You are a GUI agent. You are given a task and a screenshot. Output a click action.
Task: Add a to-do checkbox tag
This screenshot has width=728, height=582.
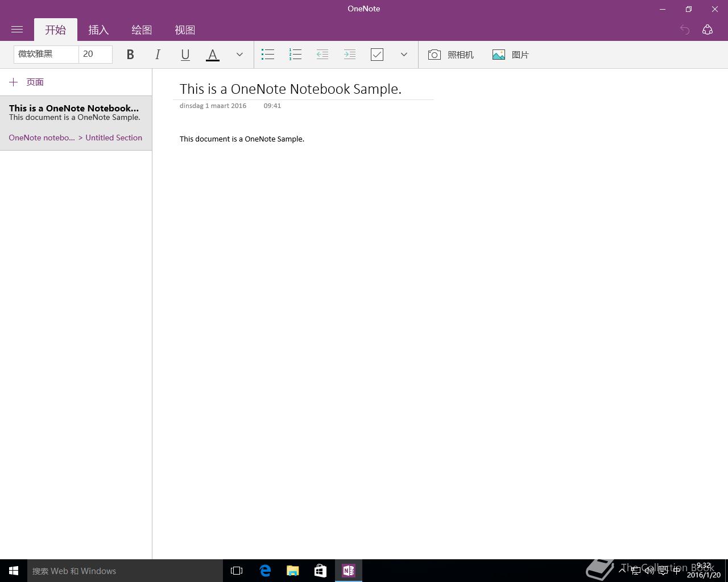(x=377, y=55)
